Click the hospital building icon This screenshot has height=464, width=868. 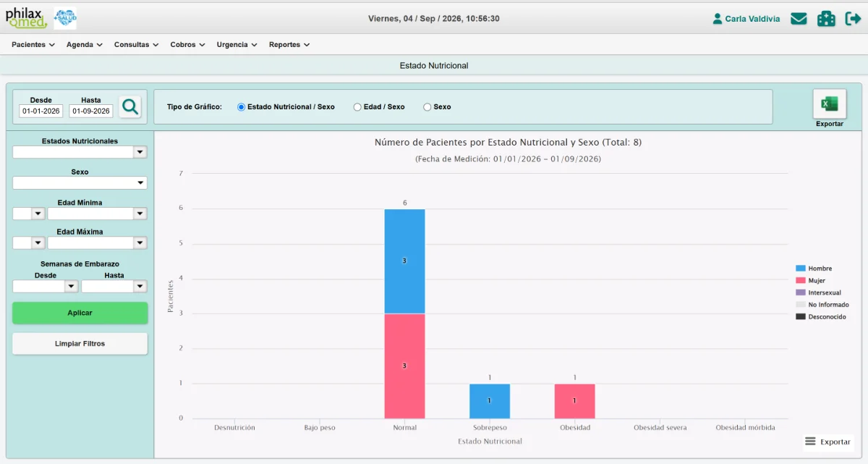coord(826,19)
